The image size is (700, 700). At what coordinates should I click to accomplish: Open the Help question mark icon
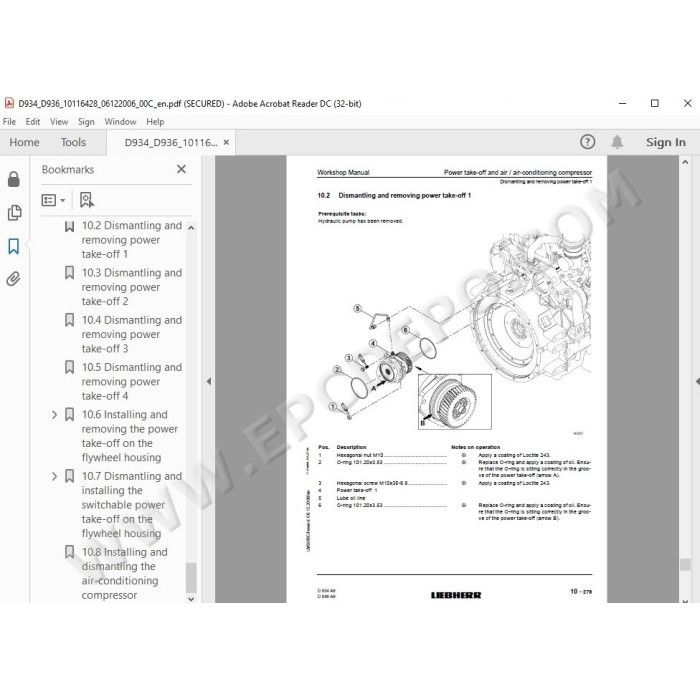pyautogui.click(x=588, y=142)
